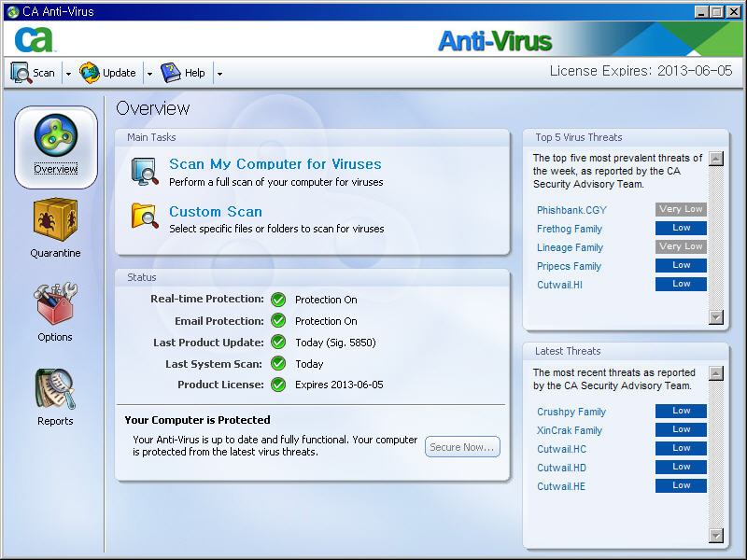Expand the Help dropdown arrow

219,74
